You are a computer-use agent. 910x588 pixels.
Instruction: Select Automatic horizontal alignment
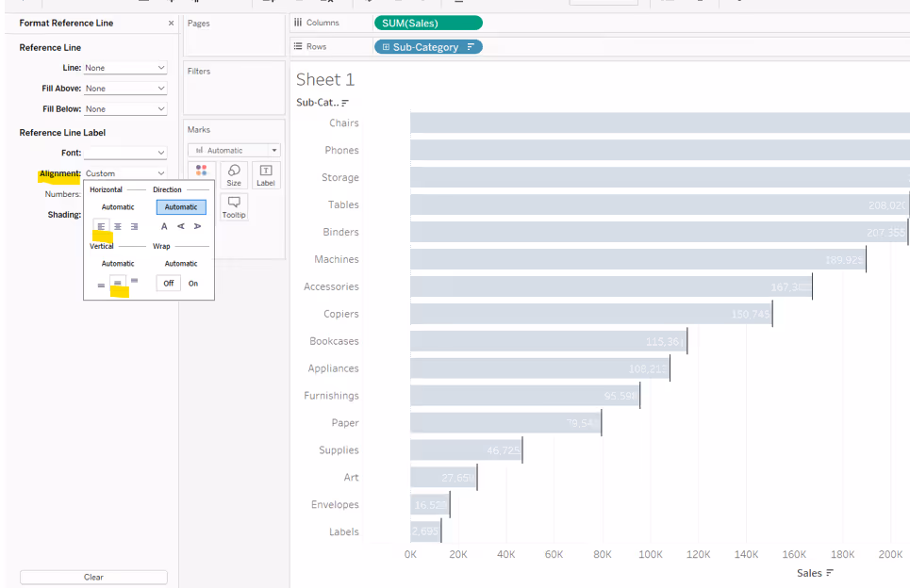[118, 207]
